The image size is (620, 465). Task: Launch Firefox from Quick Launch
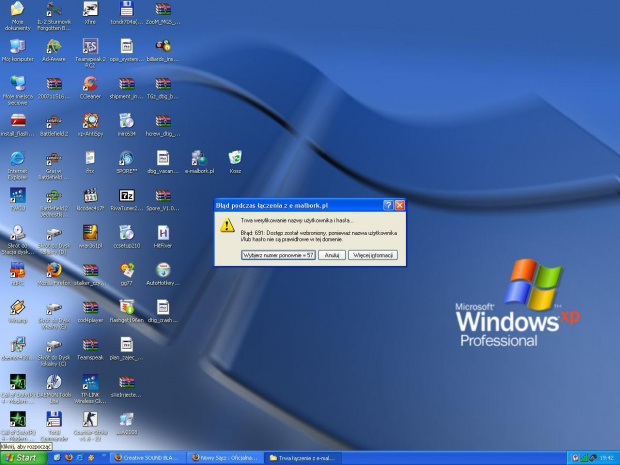coord(69,457)
